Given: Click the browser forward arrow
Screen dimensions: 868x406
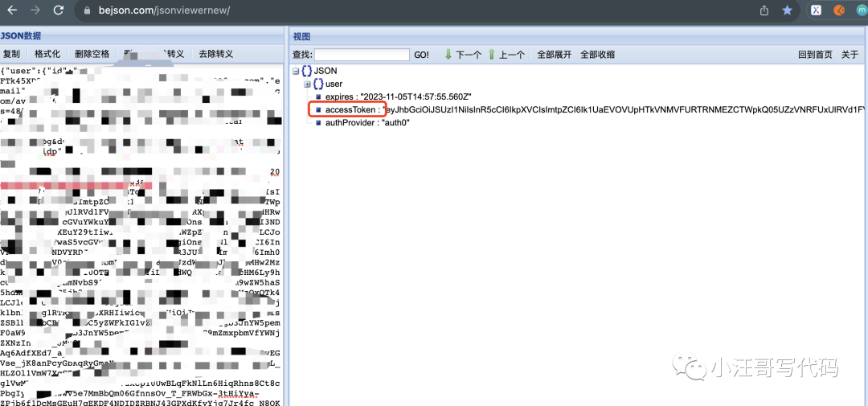Looking at the screenshot, I should (35, 10).
